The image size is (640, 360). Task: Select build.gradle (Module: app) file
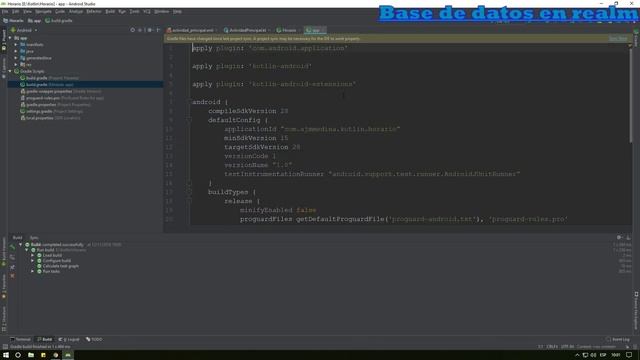[x=85, y=84]
